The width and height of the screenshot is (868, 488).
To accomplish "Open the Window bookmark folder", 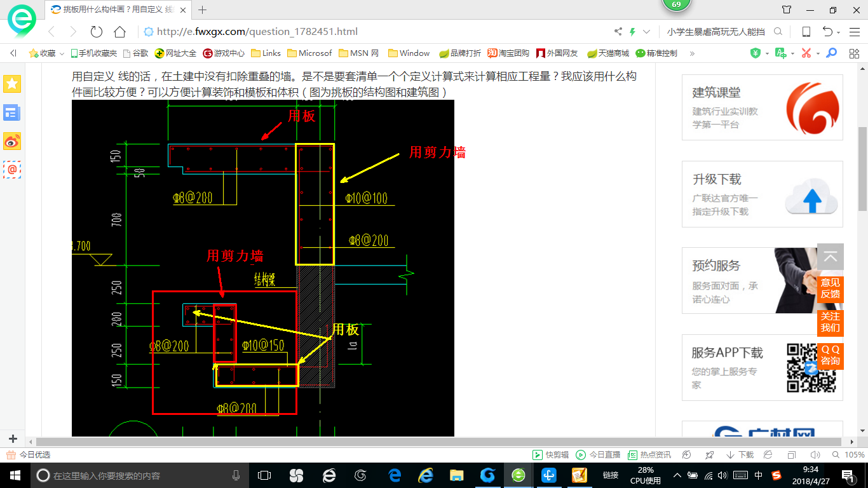I will 409,53.
